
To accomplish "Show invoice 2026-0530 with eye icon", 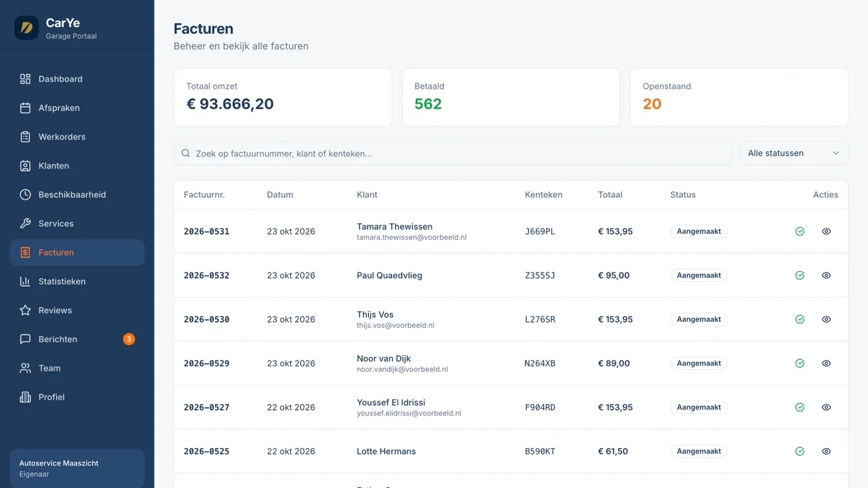I will click(x=826, y=319).
